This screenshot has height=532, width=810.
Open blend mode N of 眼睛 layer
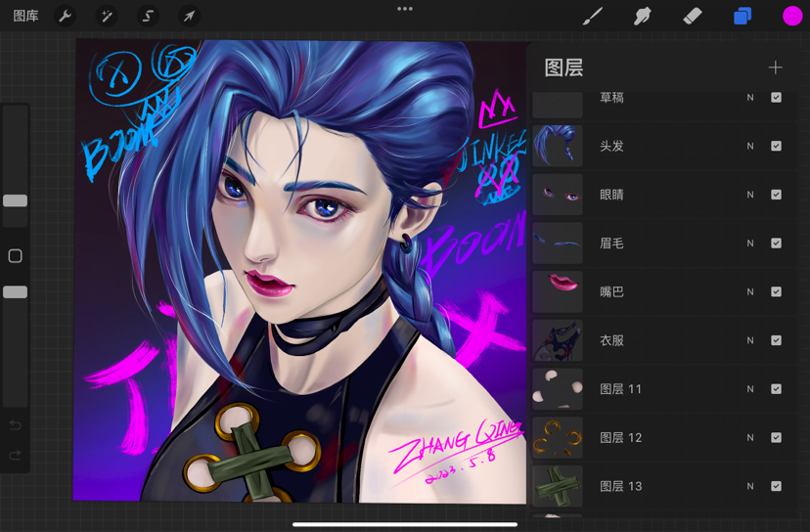point(750,195)
